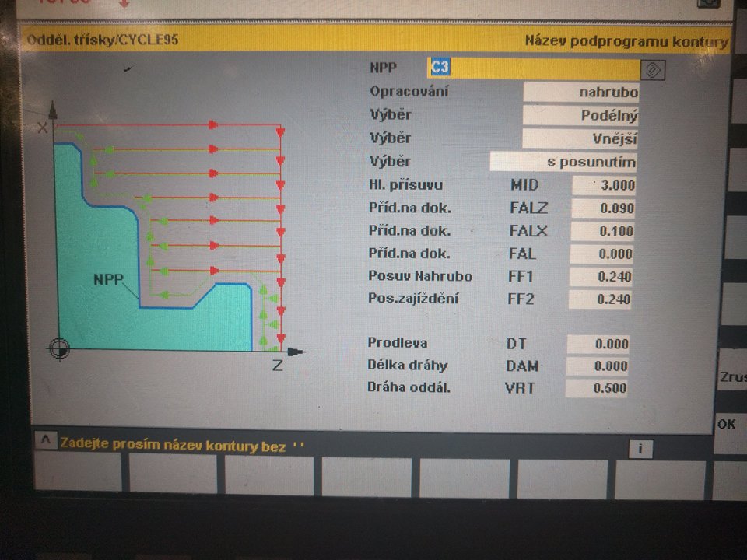747x560 pixels.
Task: Click the Z axis arrow in the diagram
Action: click(296, 352)
